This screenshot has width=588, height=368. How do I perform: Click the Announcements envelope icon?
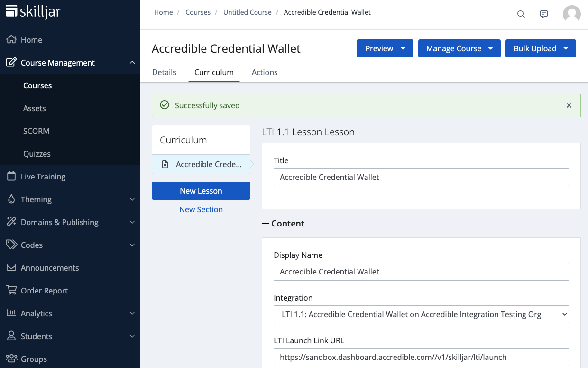(11, 268)
